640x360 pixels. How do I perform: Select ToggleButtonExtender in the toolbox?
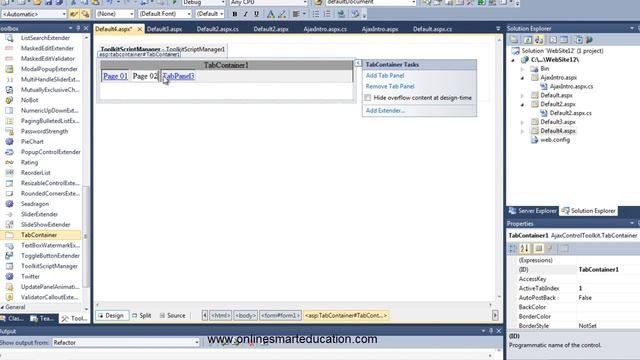(50, 256)
